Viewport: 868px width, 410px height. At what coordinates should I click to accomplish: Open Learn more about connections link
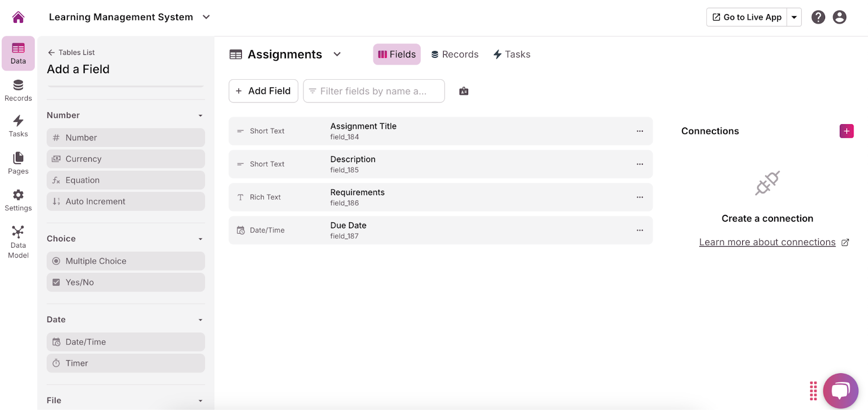[x=767, y=242]
